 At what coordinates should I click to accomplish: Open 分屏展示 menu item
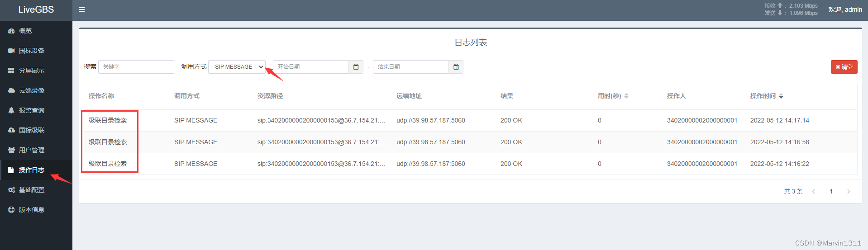36,71
